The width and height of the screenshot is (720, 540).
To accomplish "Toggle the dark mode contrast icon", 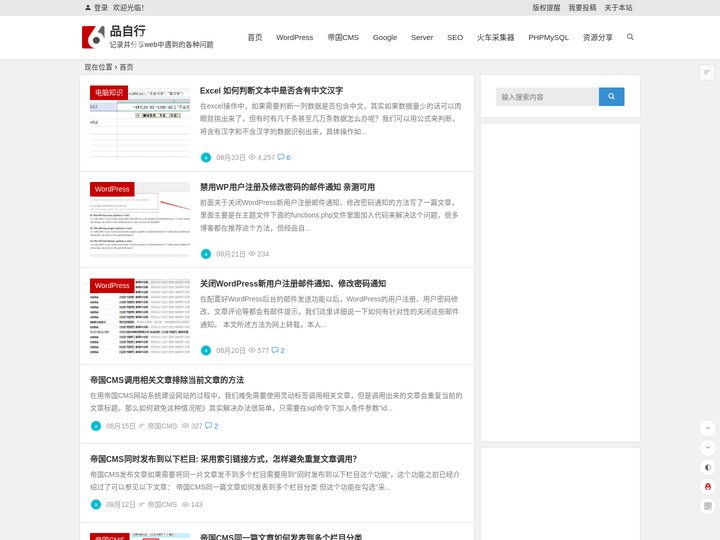I will [708, 467].
